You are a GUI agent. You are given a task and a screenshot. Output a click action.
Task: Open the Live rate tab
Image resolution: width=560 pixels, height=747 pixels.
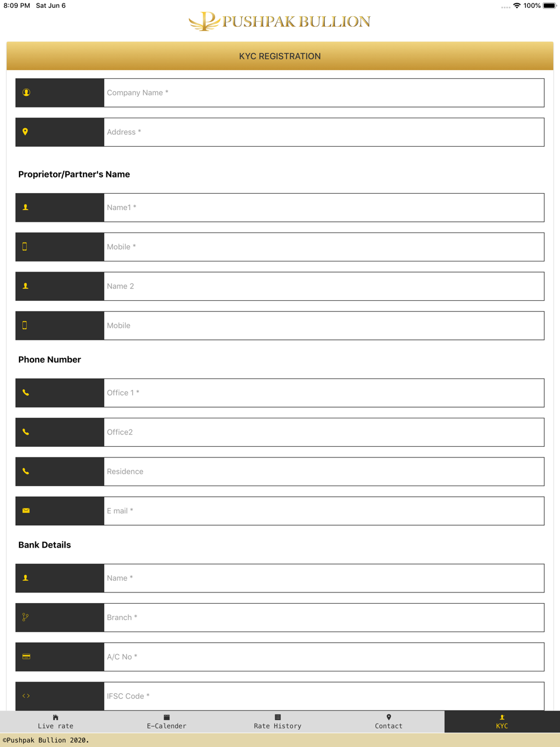click(55, 722)
